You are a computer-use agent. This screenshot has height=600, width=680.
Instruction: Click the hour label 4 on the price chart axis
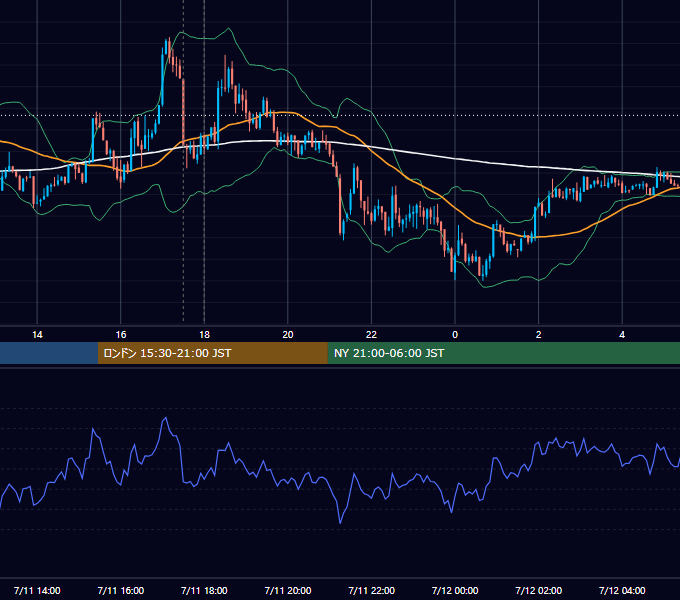[x=622, y=335]
